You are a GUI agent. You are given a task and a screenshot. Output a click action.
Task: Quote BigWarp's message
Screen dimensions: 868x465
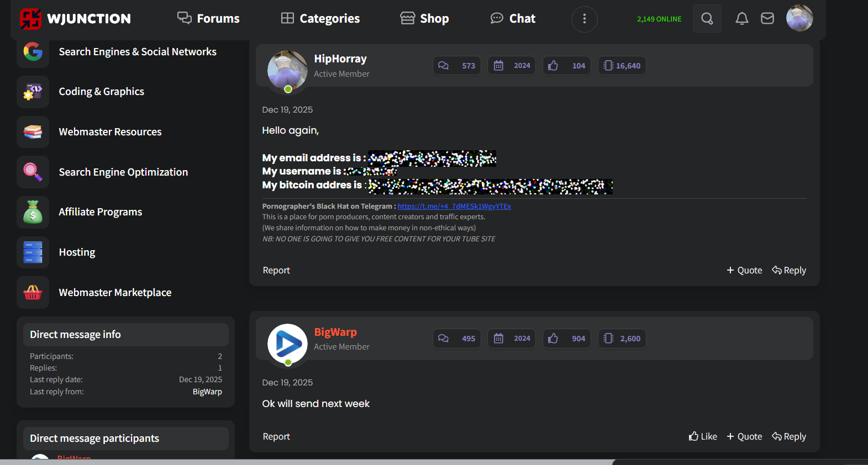tap(744, 436)
